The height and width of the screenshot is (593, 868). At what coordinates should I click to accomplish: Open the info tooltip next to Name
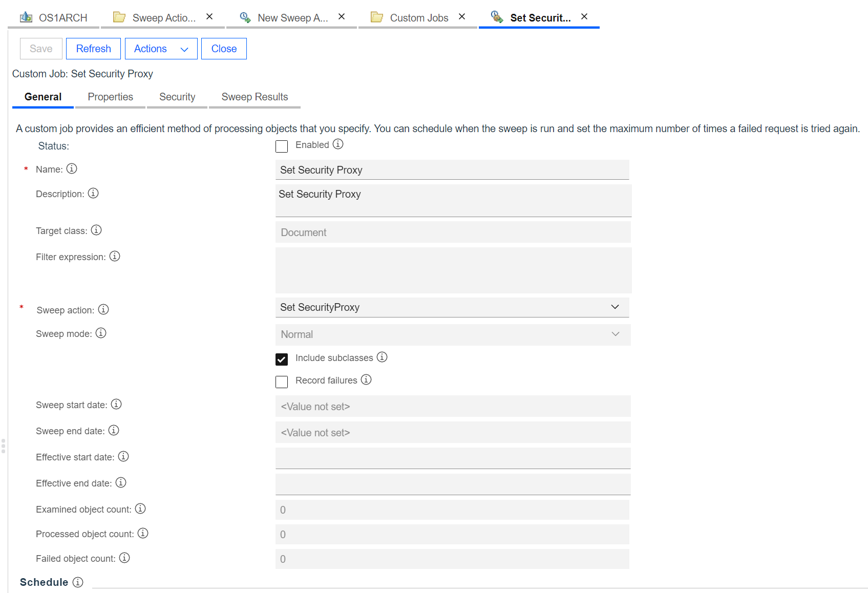pos(72,168)
